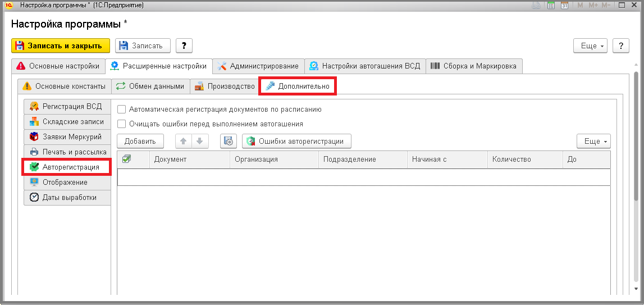Click the 1C logo in title bar
This screenshot has width=644, height=305.
pos(9,6)
